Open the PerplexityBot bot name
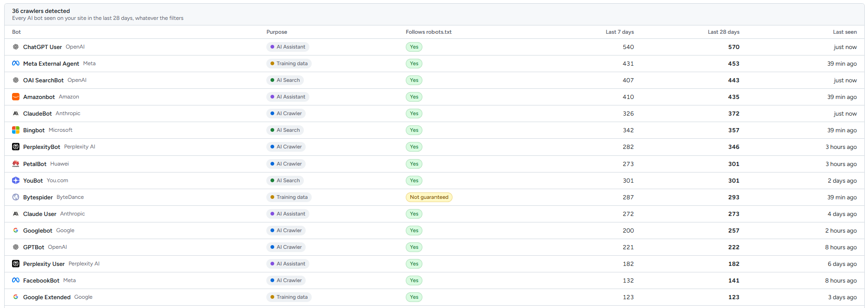 (x=42, y=147)
